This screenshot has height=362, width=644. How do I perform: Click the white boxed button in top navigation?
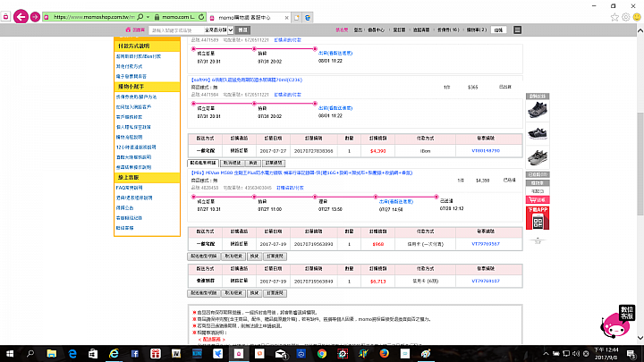point(498,30)
